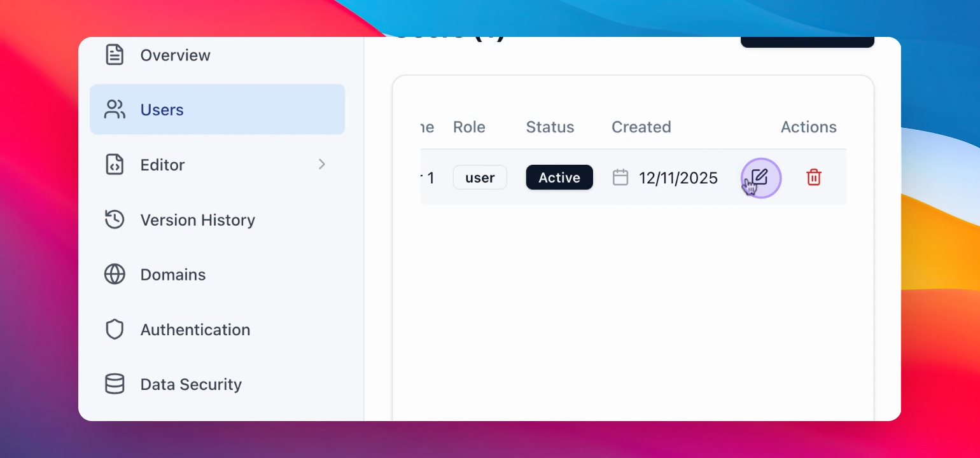
Task: Click the user role badge
Action: pos(480,177)
